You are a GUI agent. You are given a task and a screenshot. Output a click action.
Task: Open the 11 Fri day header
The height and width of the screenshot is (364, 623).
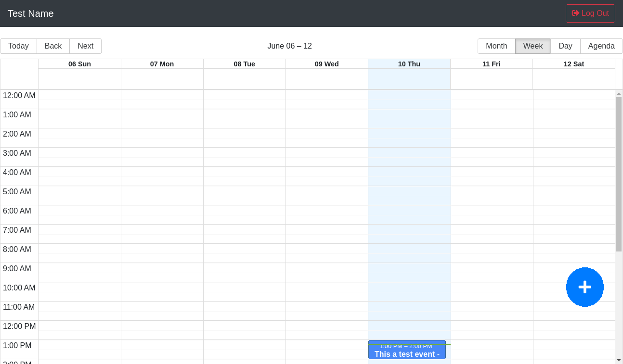491,64
